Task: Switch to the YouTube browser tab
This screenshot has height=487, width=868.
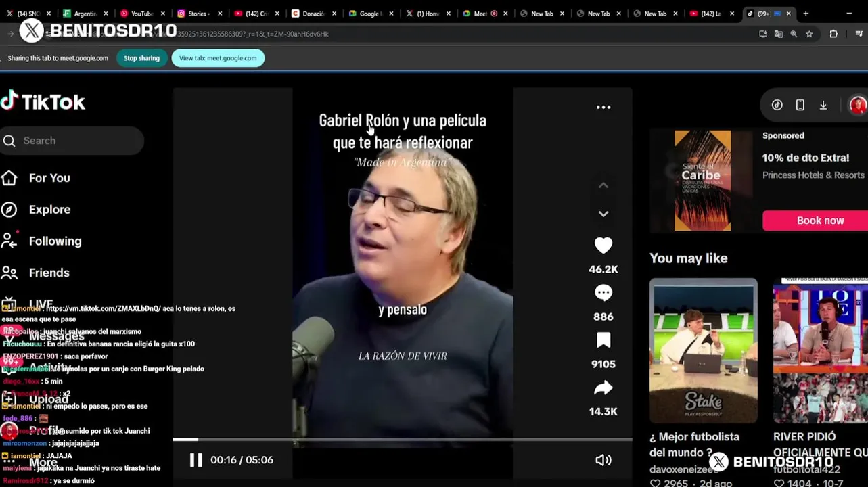Action: point(141,14)
